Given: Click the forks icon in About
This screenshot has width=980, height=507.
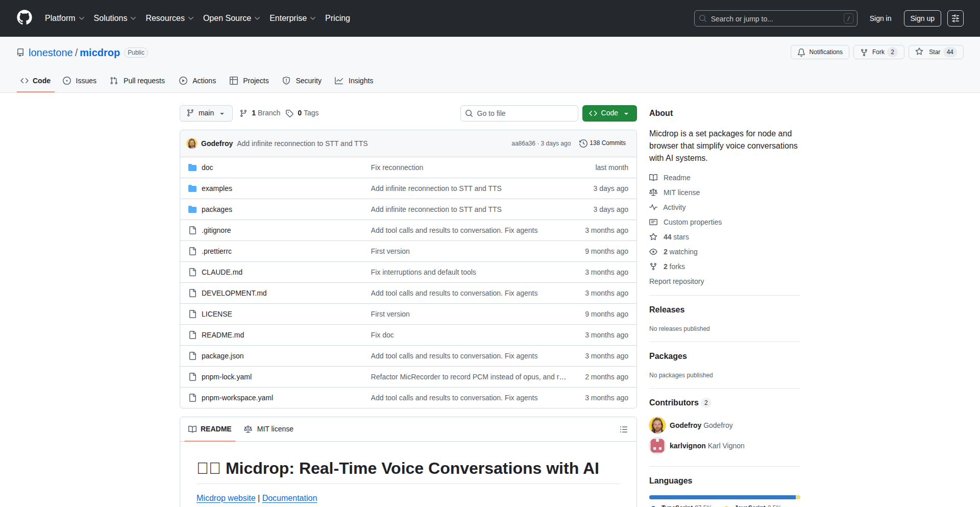Looking at the screenshot, I should 653,267.
